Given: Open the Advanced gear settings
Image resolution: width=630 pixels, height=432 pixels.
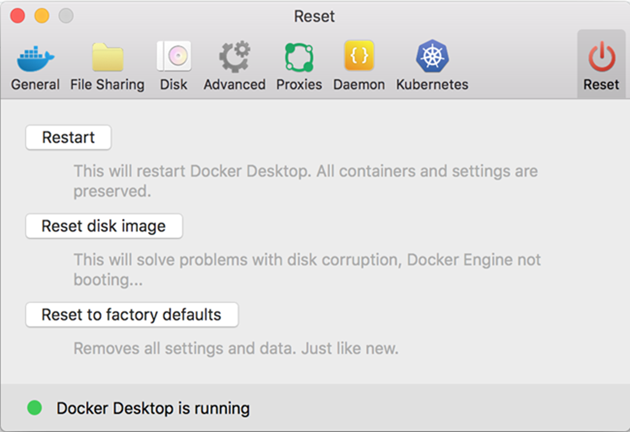Looking at the screenshot, I should click(x=234, y=57).
